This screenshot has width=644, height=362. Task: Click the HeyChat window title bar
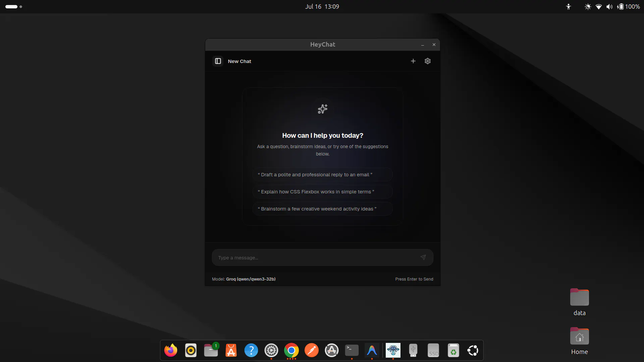coord(323,45)
